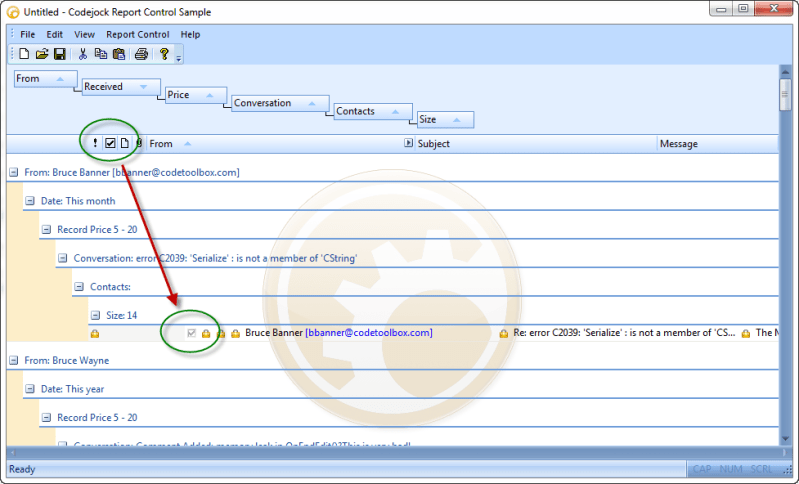799x484 pixels.
Task: Open the File menu
Action: coord(28,35)
